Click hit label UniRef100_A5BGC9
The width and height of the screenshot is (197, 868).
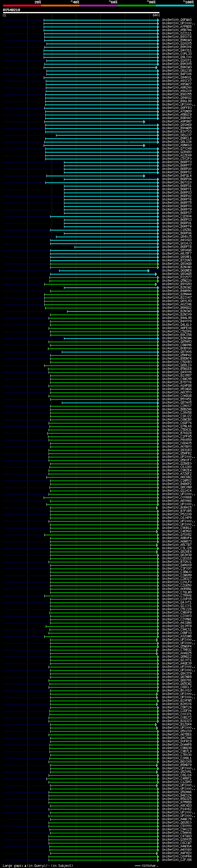point(176,115)
